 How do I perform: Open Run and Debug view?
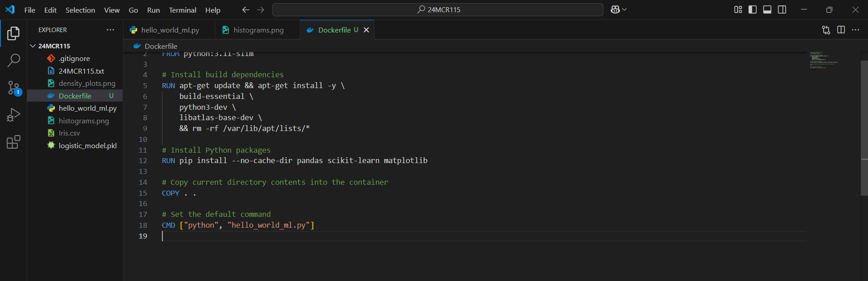click(14, 115)
